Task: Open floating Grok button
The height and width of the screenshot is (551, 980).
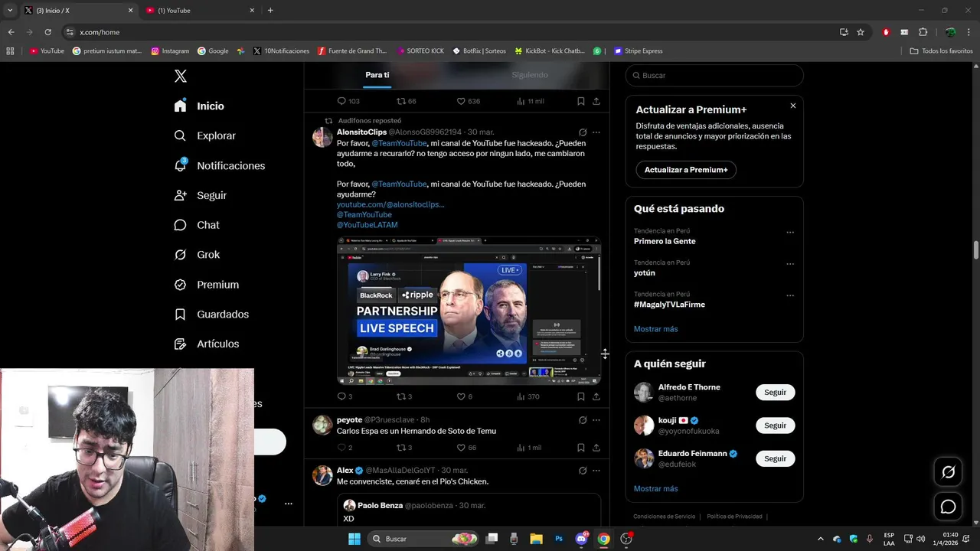Action: 948,472
